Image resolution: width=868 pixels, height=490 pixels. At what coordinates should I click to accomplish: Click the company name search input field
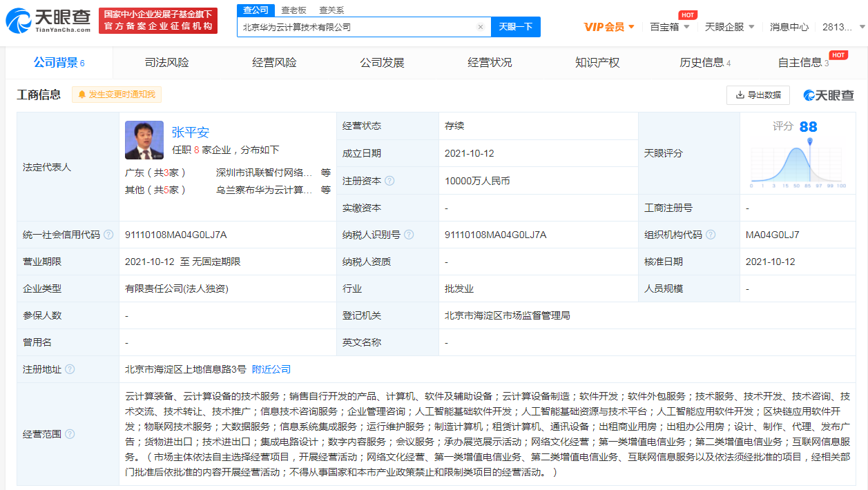pyautogui.click(x=356, y=27)
